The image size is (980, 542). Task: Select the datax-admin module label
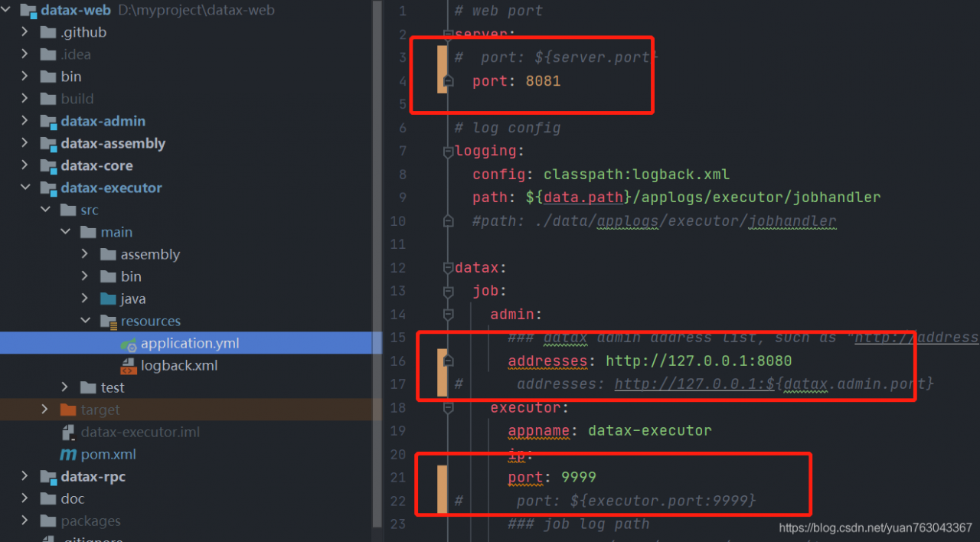pyautogui.click(x=103, y=121)
